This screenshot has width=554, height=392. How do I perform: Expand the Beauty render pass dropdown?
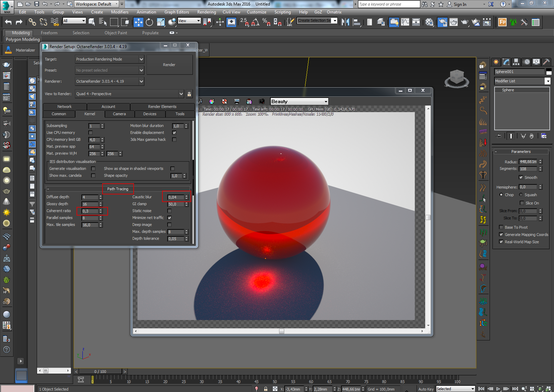299,101
